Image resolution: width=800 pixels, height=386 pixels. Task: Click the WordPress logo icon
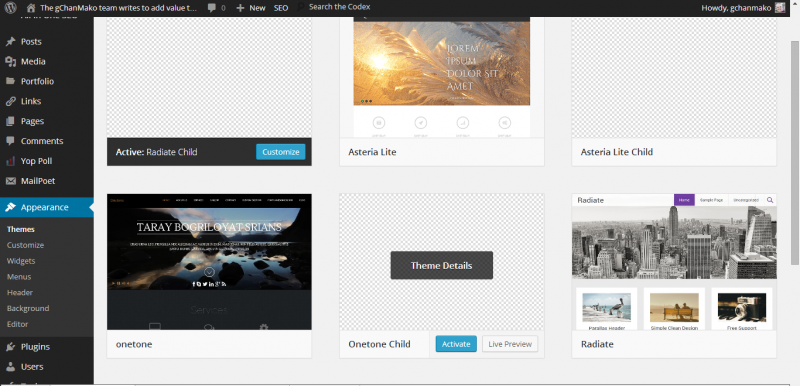point(10,8)
